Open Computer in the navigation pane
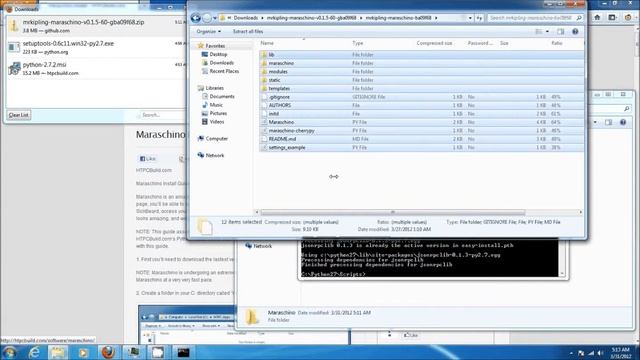 (x=213, y=138)
